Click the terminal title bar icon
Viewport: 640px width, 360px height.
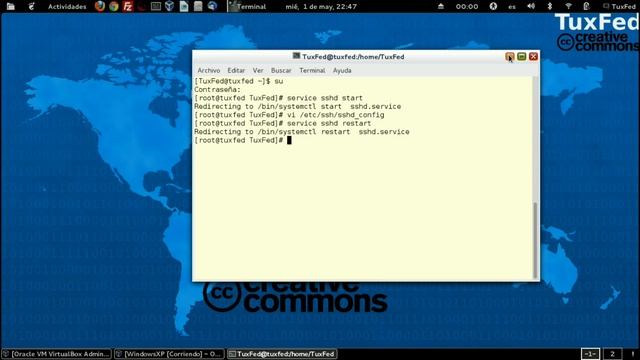[296, 56]
